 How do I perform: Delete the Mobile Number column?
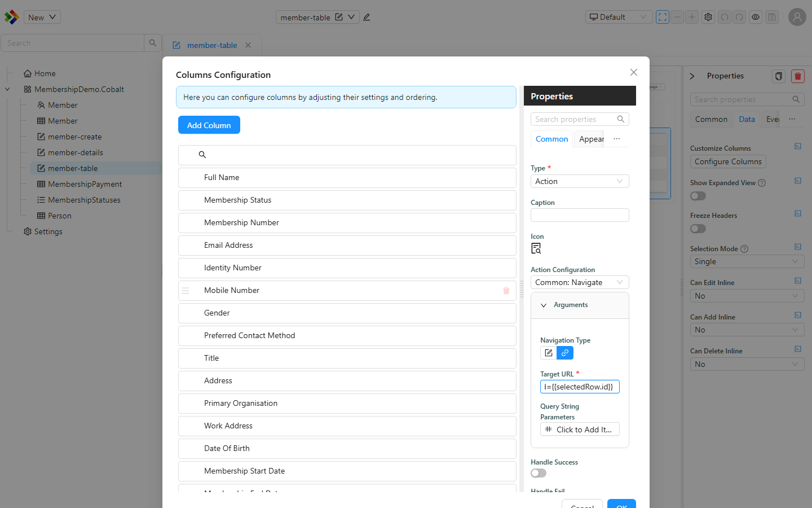506,291
